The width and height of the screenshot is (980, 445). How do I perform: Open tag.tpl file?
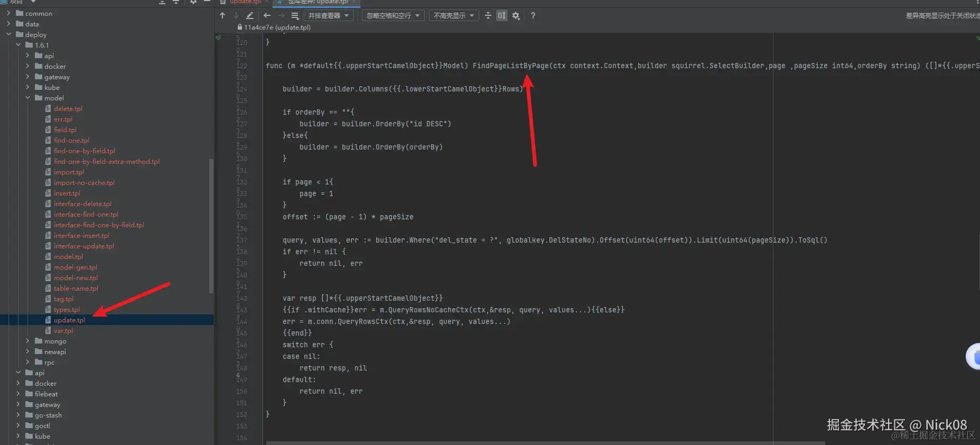[63, 299]
